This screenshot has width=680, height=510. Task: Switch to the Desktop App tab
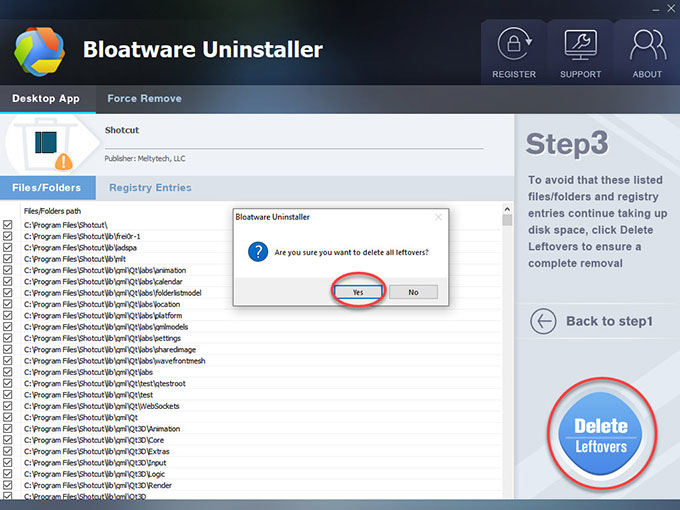[x=46, y=98]
